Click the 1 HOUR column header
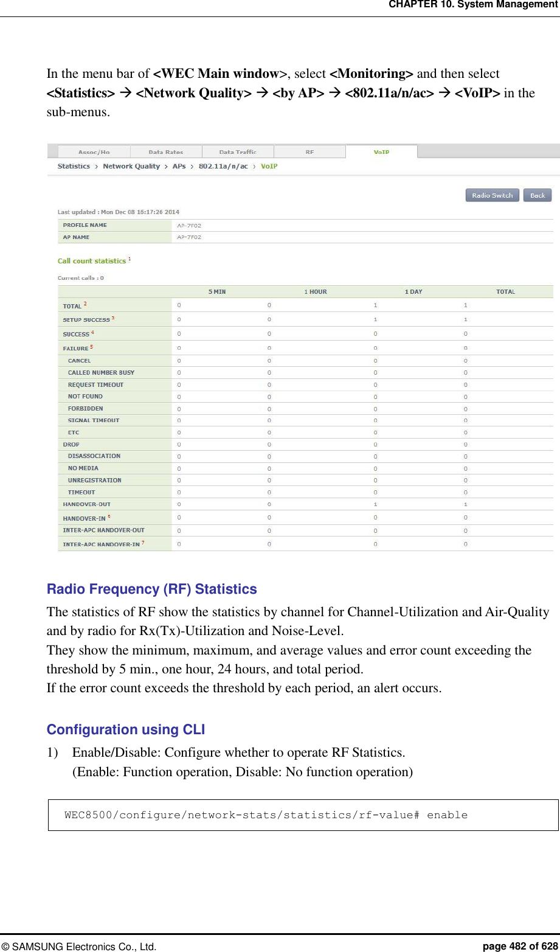Image resolution: width=560 pixels, height=952 pixels. click(x=314, y=291)
